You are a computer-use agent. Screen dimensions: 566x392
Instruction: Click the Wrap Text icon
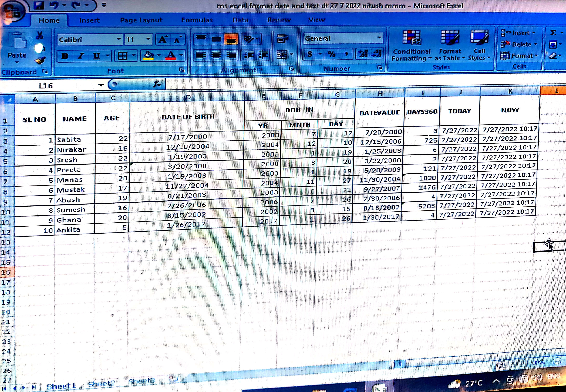[282, 39]
